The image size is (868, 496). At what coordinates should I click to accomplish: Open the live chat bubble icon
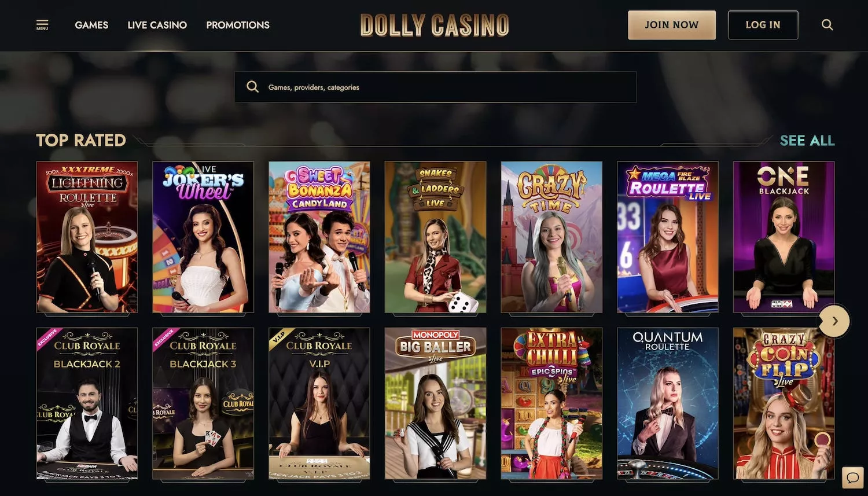click(852, 477)
